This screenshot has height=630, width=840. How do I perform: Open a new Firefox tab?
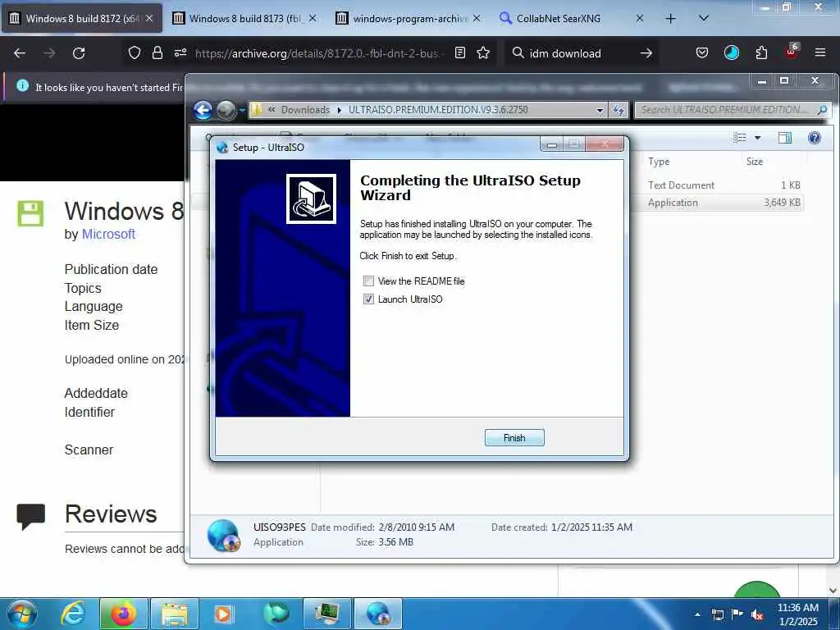pyautogui.click(x=670, y=18)
